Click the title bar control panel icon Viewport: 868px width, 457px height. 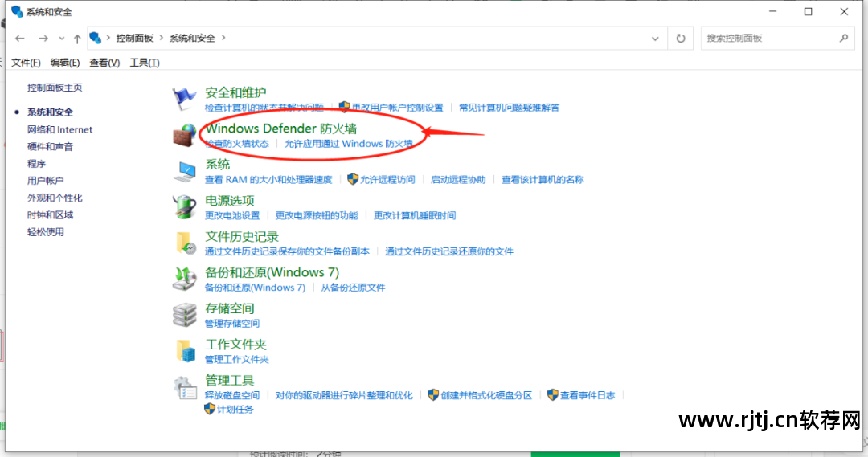pos(17,11)
